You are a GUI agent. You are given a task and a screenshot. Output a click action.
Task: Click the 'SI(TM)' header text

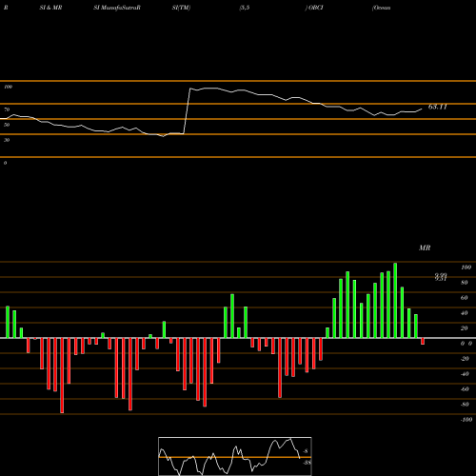point(181,8)
